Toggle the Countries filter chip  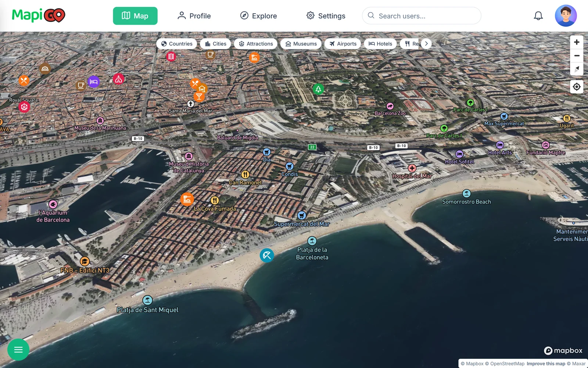(177, 44)
